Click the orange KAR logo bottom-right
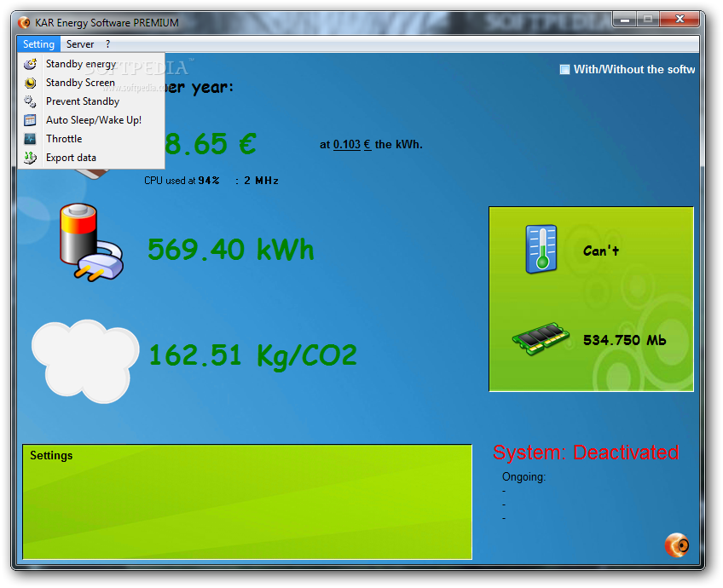 coord(677,545)
